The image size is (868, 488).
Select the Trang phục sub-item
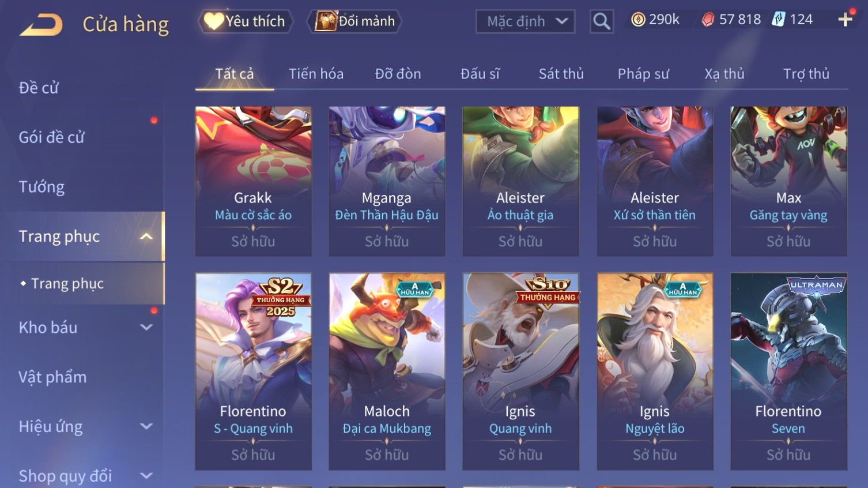click(x=67, y=284)
